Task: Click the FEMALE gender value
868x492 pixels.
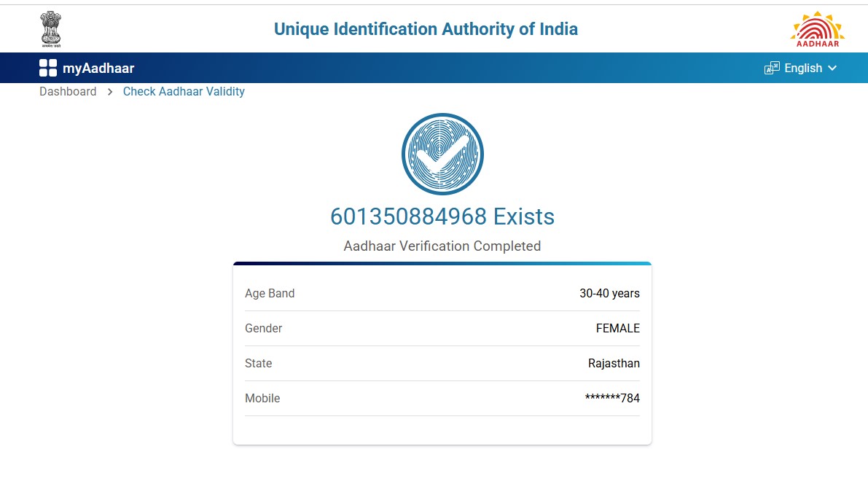Action: pyautogui.click(x=617, y=329)
